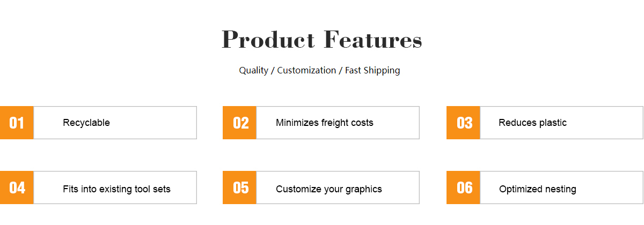Click the Quality / Customization / Fast Shipping subtitle
Screen dimensions: 644x225
coord(319,71)
